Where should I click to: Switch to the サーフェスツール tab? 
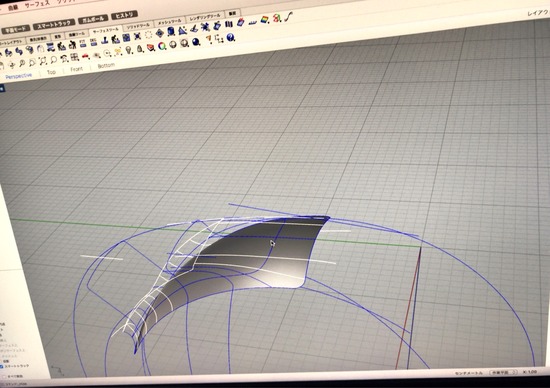click(x=106, y=31)
